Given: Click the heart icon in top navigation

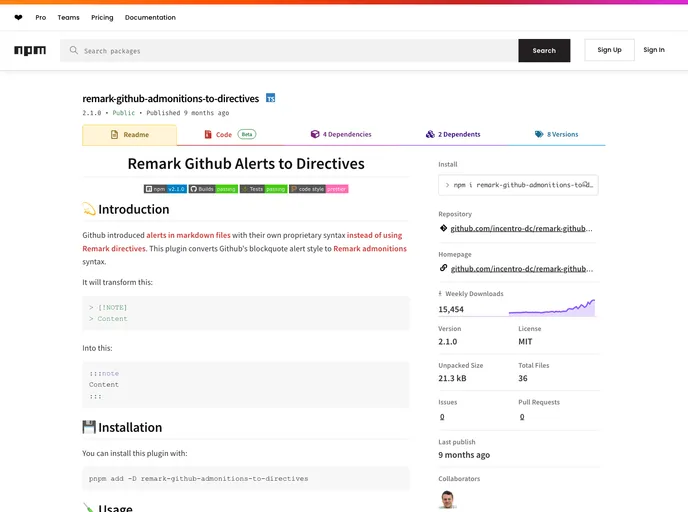Looking at the screenshot, I should 18,18.
